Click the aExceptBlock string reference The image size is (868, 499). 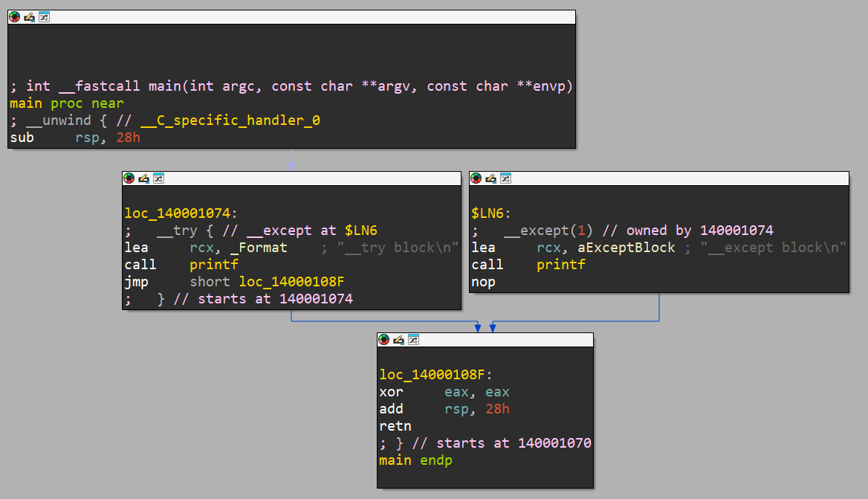pos(626,248)
